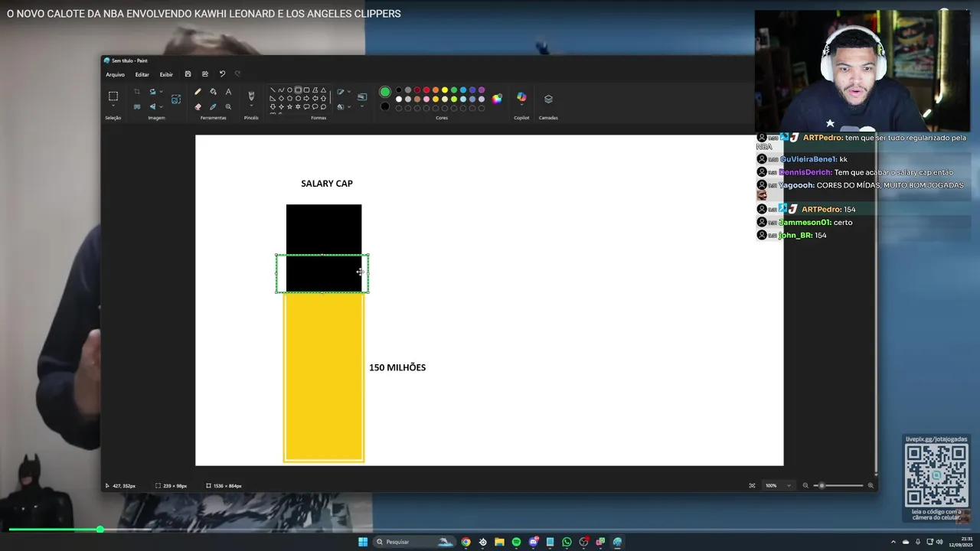The height and width of the screenshot is (551, 980).
Task: Open the Exibir menu
Action: point(166,74)
